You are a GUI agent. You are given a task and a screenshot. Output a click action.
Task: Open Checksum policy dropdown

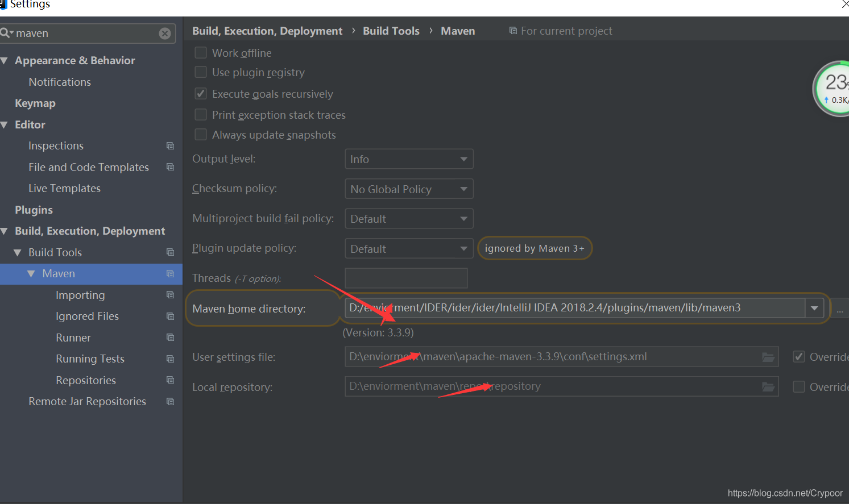coord(409,189)
